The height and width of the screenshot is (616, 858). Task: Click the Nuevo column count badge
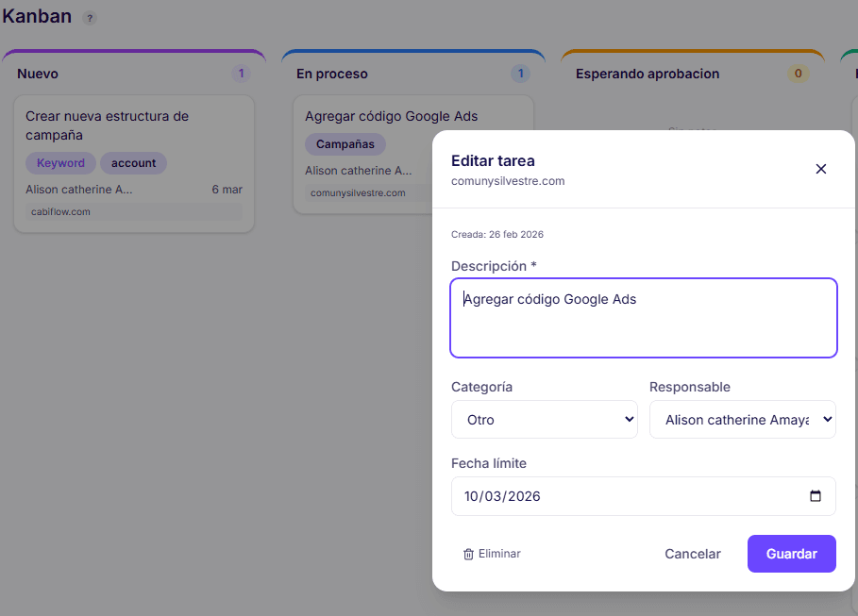click(242, 73)
